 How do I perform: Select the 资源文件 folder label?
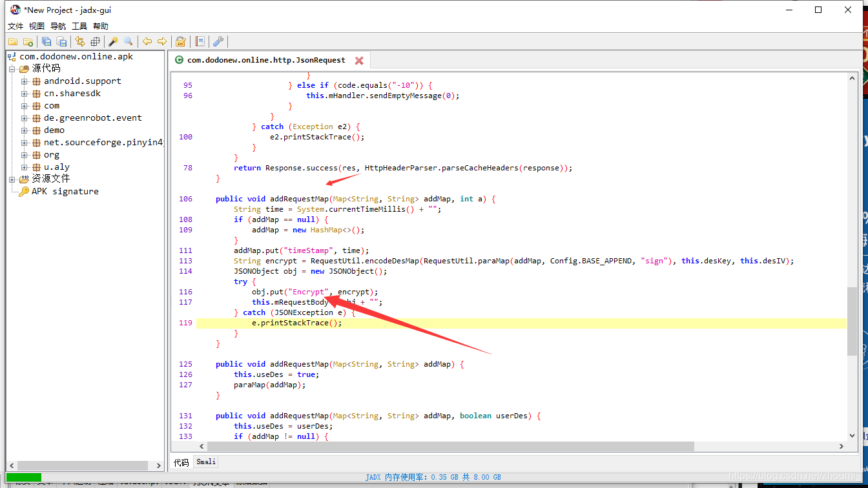pyautogui.click(x=50, y=179)
